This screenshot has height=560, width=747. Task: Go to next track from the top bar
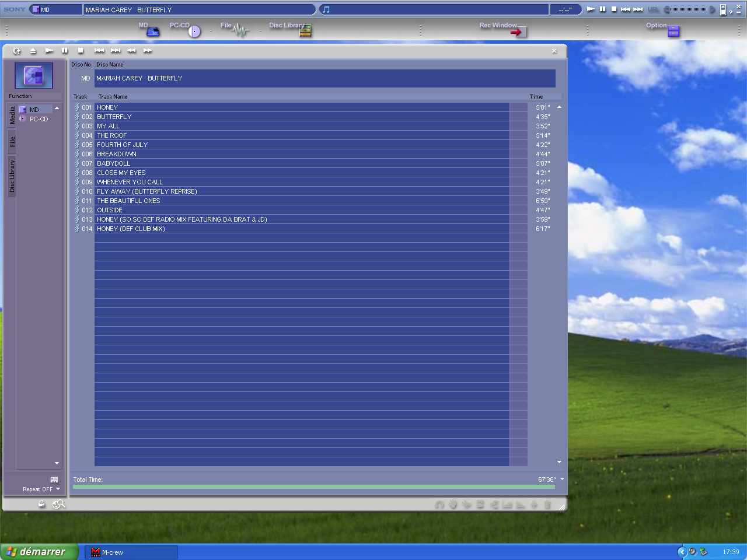(x=638, y=9)
